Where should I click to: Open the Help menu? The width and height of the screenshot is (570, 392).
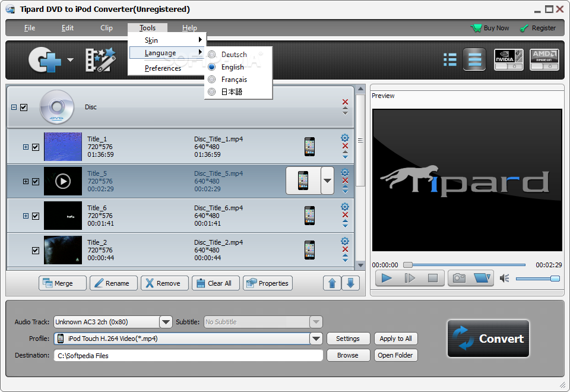tap(189, 28)
